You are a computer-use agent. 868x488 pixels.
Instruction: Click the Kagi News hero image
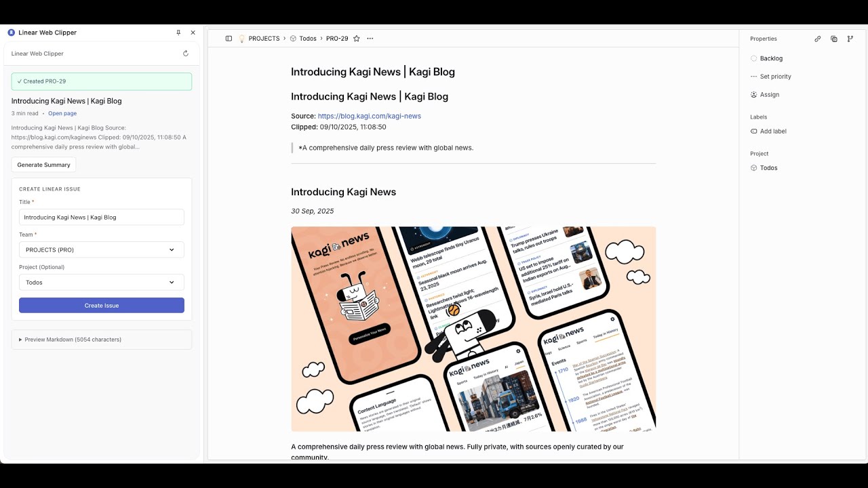pyautogui.click(x=473, y=329)
